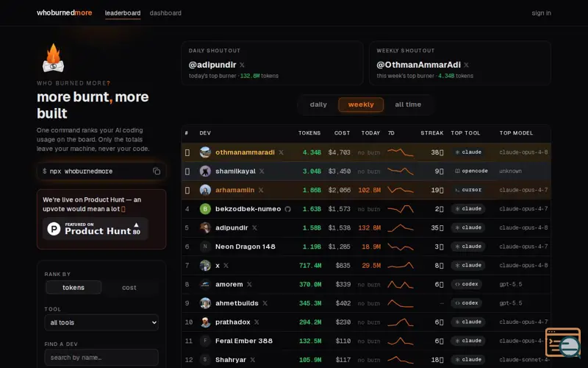Click STREAK column header
The width and height of the screenshot is (588, 368).
tap(432, 133)
